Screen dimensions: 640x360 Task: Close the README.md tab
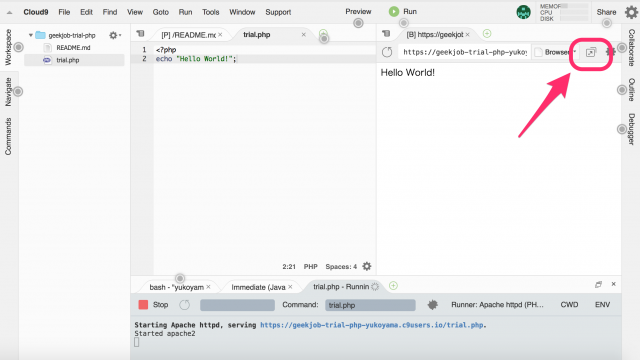[220, 35]
